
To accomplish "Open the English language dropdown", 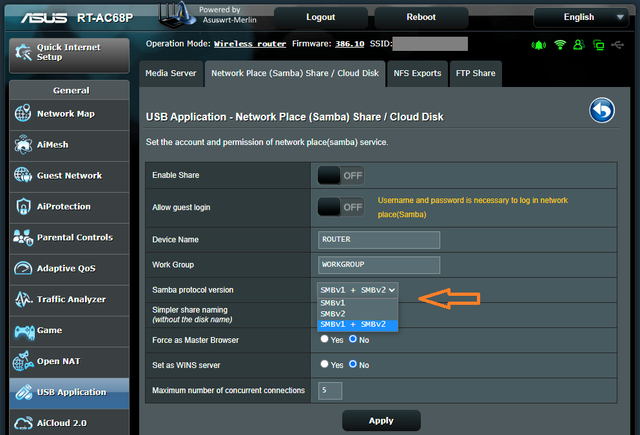I will coord(581,17).
